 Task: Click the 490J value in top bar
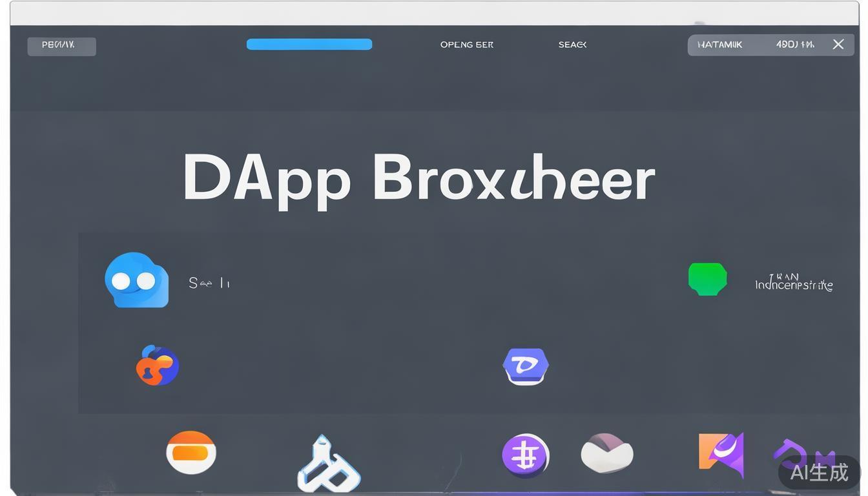pos(794,45)
